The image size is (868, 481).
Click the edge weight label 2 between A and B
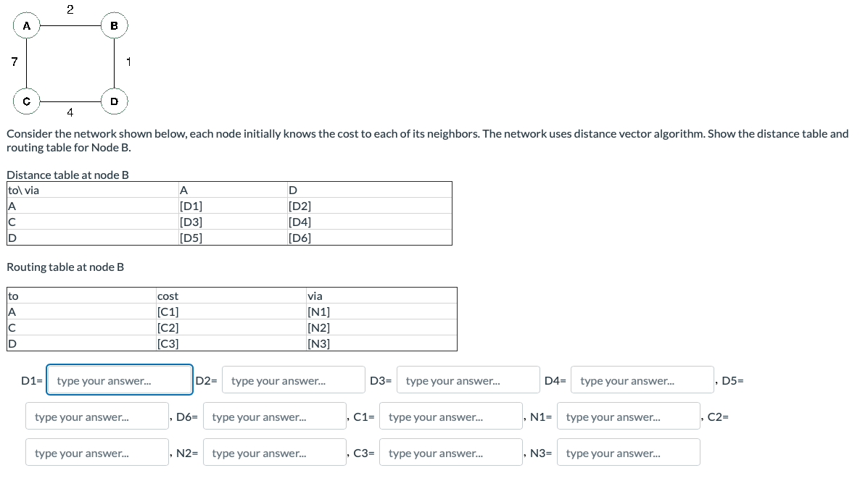pyautogui.click(x=70, y=9)
